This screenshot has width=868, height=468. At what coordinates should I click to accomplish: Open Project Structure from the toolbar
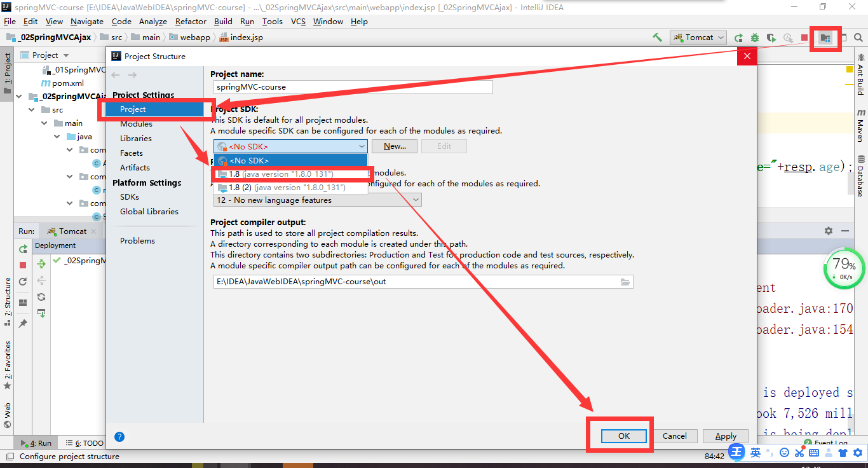tap(824, 38)
